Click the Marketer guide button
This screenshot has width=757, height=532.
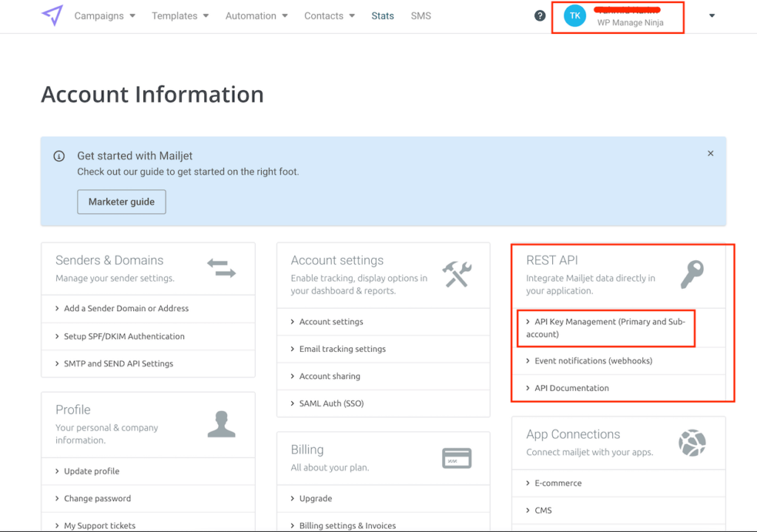coord(121,202)
